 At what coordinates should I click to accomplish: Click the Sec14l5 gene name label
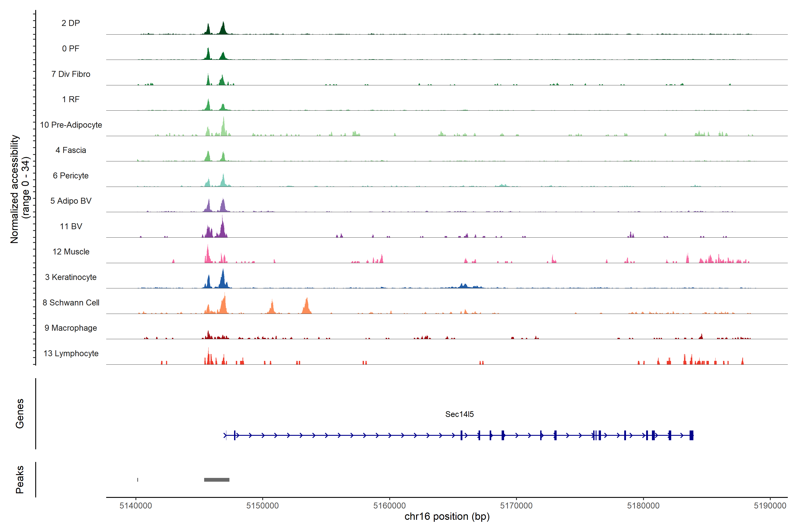click(x=459, y=414)
